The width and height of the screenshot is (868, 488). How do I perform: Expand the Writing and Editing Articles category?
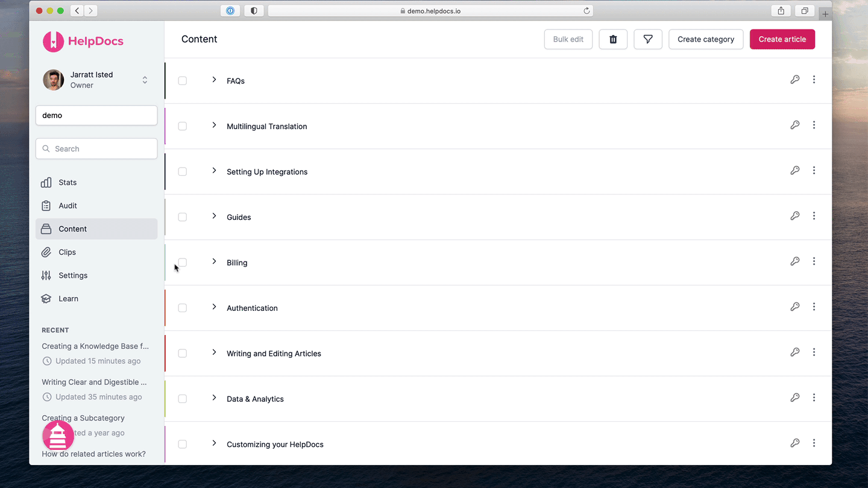coord(214,352)
